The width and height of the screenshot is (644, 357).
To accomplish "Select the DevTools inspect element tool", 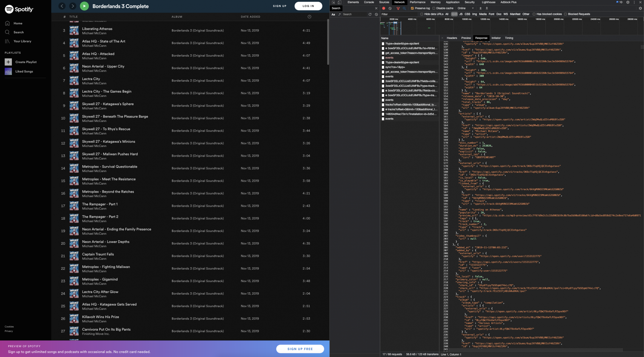I will coord(333,2).
